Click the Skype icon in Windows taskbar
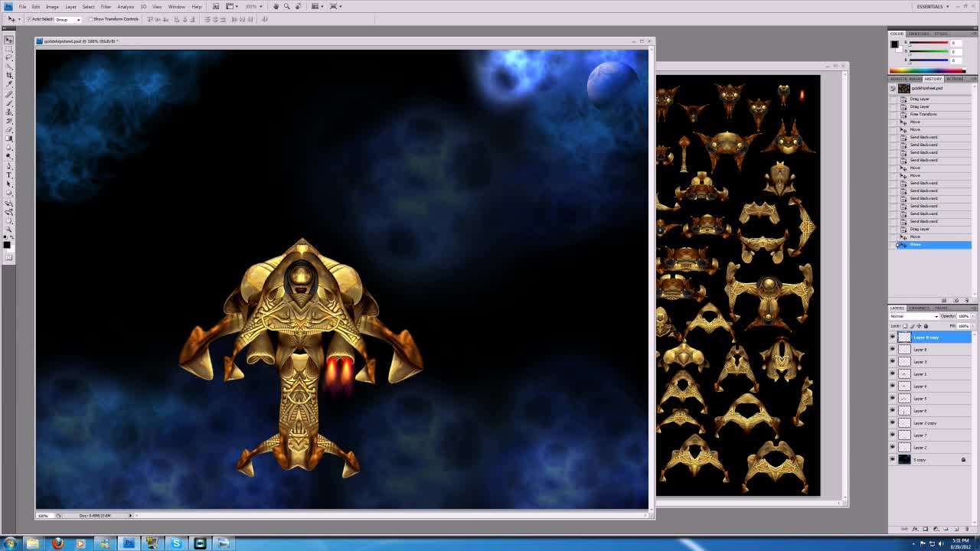 pos(176,543)
